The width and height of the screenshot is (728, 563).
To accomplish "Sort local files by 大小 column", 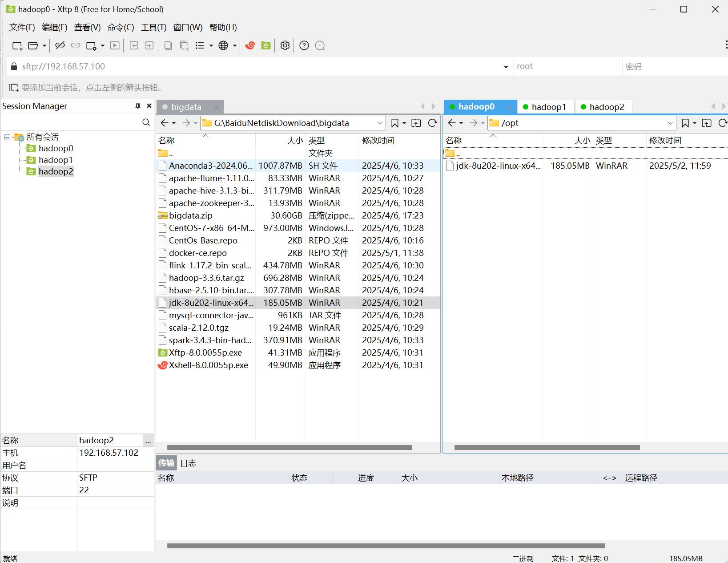I will coord(280,141).
